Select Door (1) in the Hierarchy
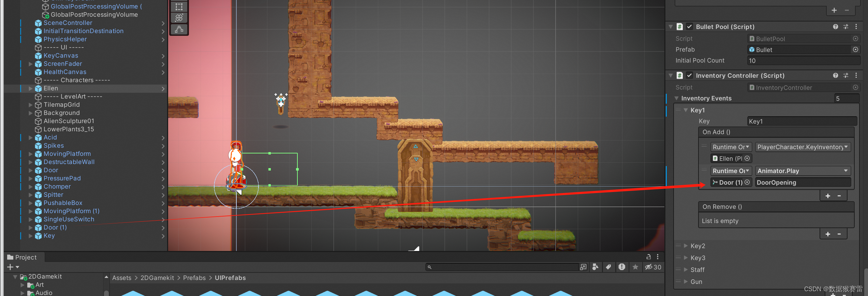868x296 pixels. (x=55, y=227)
